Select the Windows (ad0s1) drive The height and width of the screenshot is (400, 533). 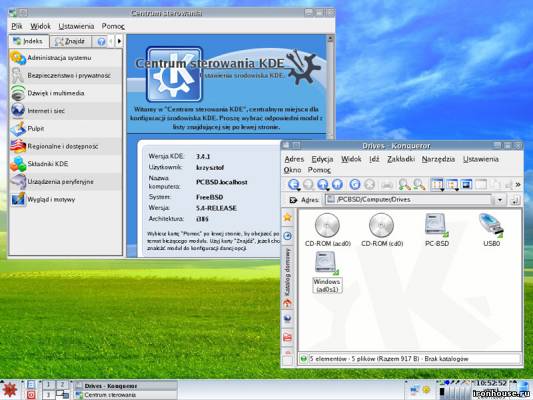pos(327,272)
